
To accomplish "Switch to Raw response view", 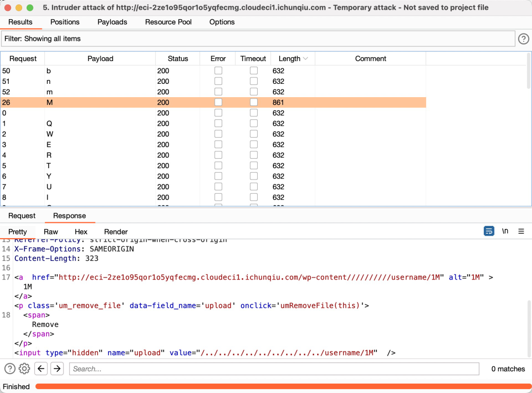I will click(51, 232).
